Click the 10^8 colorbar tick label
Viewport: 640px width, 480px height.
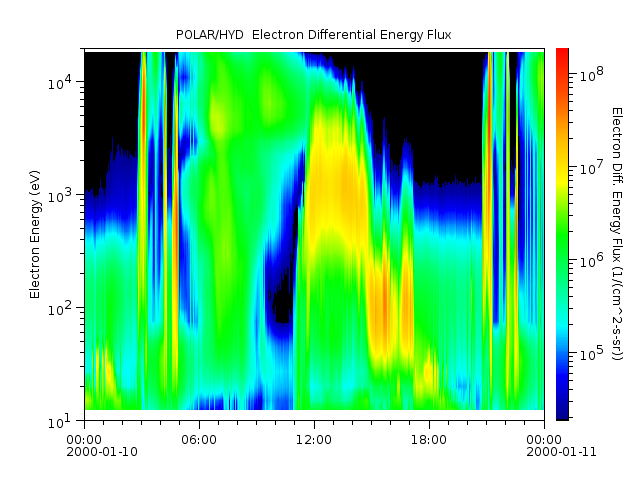point(587,74)
